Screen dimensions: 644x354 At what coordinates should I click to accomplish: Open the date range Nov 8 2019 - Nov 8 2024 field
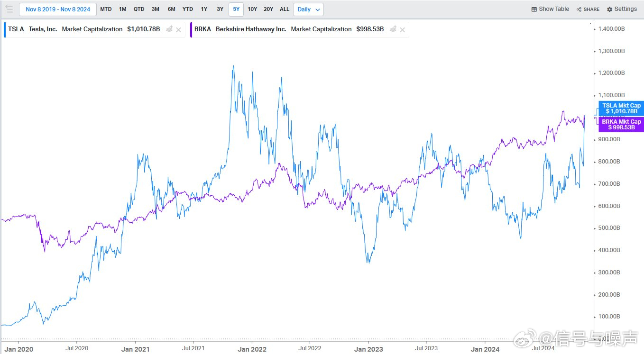pyautogui.click(x=58, y=9)
